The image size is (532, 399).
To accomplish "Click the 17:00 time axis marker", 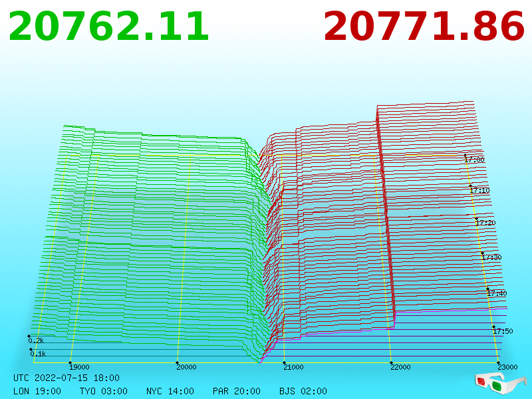I will [x=475, y=160].
